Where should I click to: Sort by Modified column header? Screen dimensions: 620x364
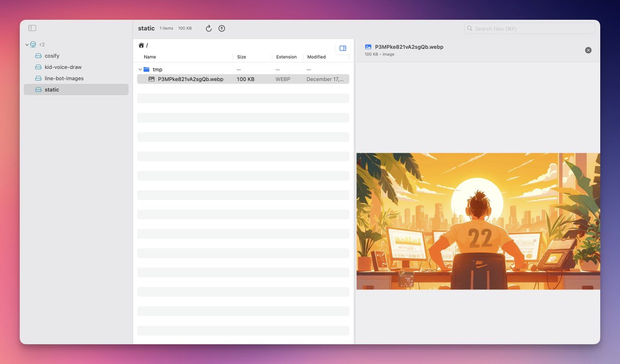316,57
